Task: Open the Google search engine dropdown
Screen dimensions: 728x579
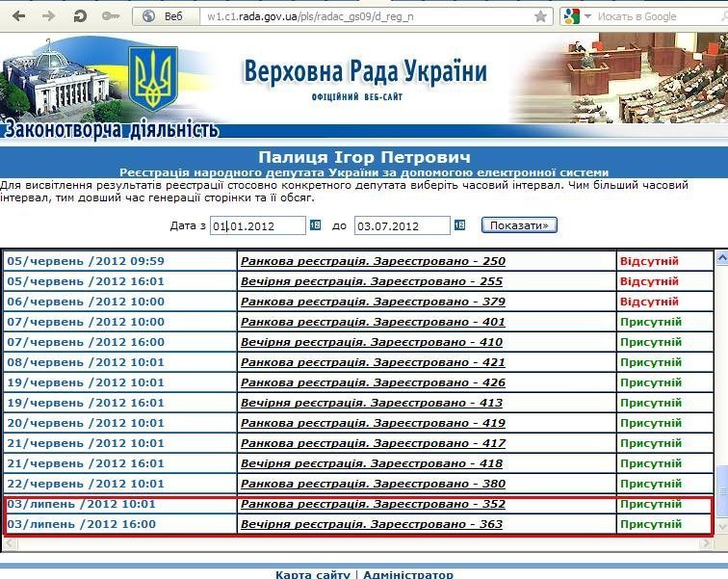Action: [575, 16]
